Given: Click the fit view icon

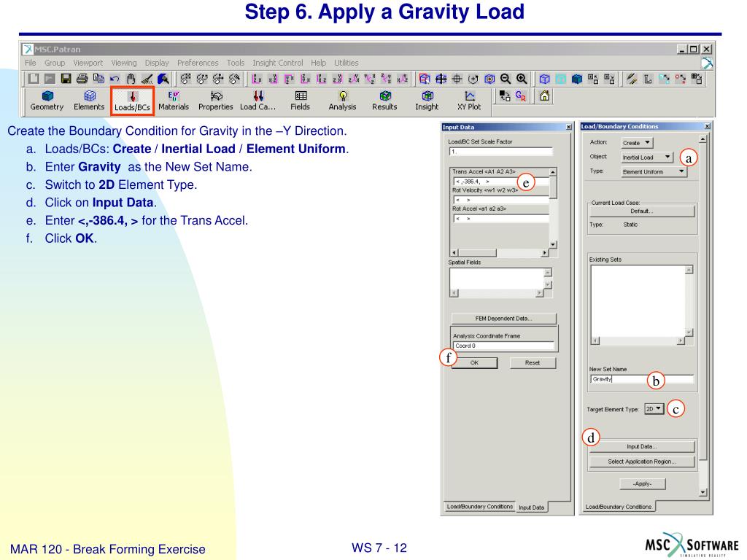Looking at the screenshot, I should (x=441, y=79).
